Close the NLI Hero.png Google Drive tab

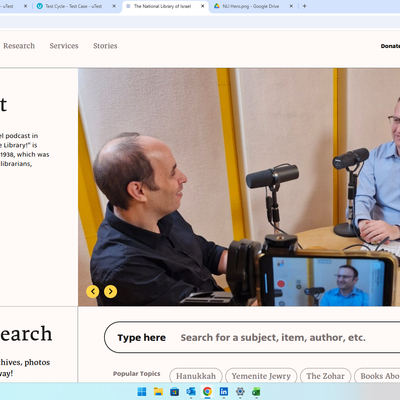pyautogui.click(x=291, y=6)
